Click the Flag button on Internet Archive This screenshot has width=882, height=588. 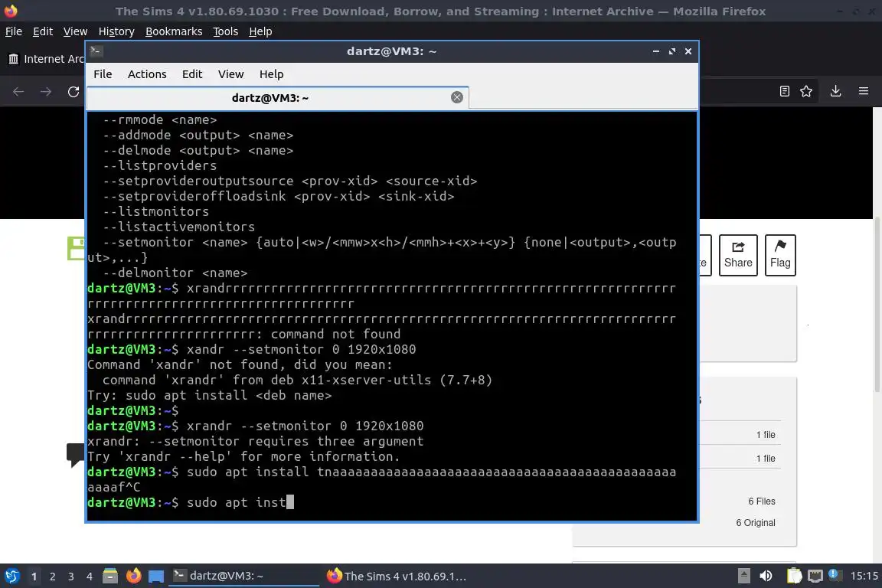pyautogui.click(x=780, y=255)
